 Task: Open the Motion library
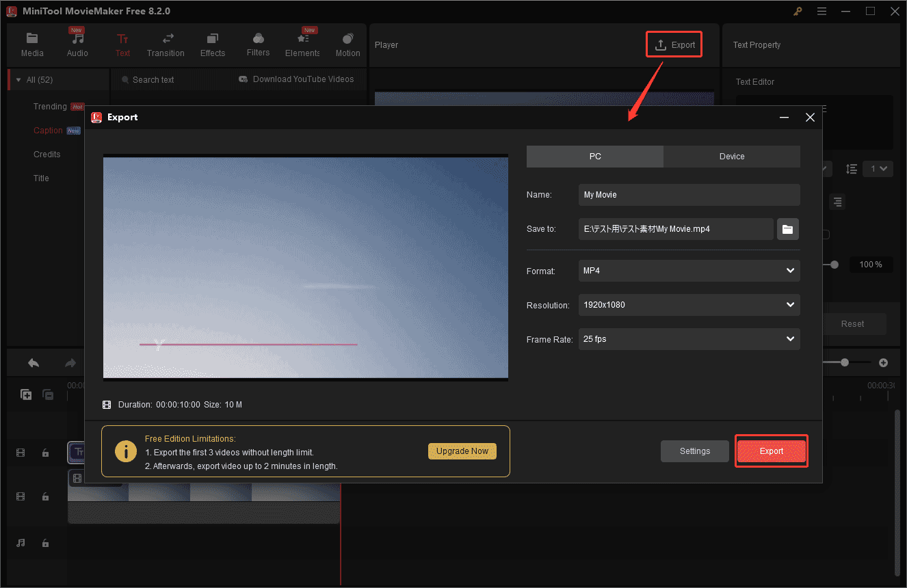coord(347,45)
